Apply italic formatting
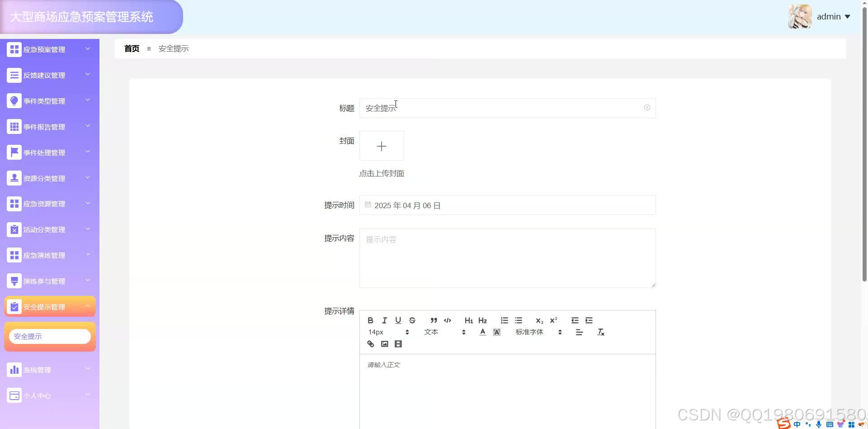Image resolution: width=868 pixels, height=429 pixels. 384,320
